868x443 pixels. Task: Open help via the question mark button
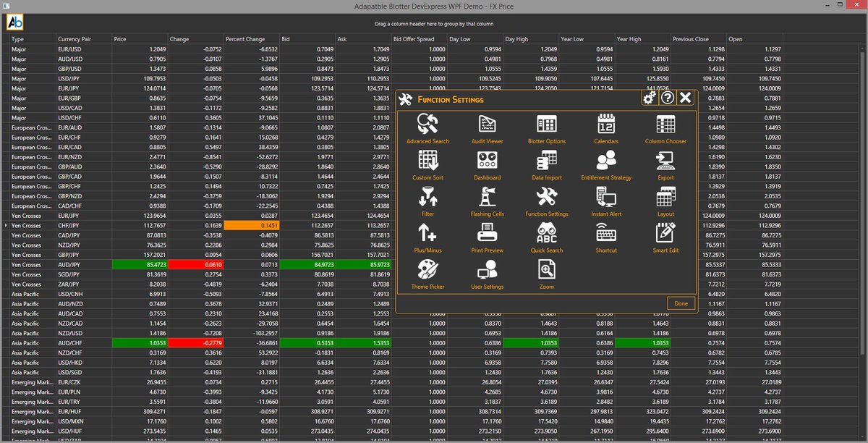(x=667, y=97)
